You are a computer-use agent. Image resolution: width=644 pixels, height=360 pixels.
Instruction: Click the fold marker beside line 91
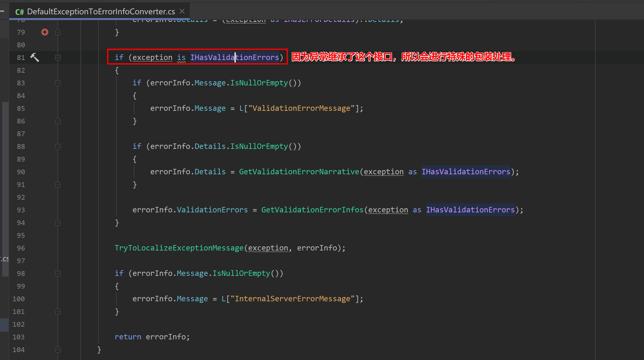point(58,184)
